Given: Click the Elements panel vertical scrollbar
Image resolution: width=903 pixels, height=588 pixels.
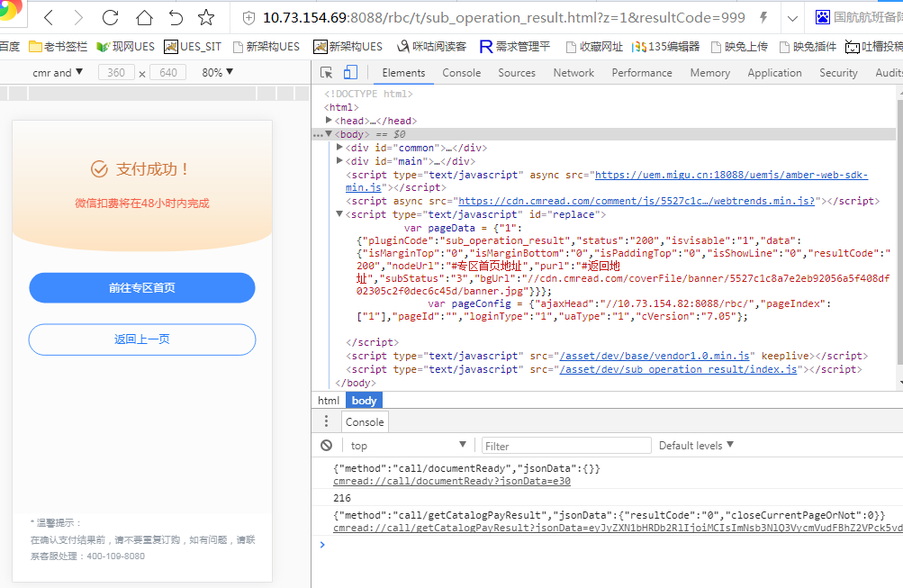Looking at the screenshot, I should pos(899,231).
